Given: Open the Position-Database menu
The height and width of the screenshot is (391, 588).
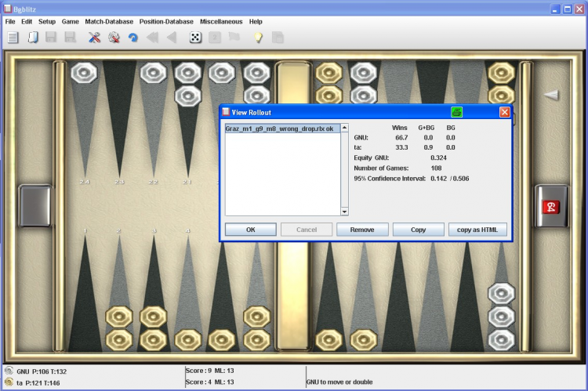Looking at the screenshot, I should [x=167, y=21].
